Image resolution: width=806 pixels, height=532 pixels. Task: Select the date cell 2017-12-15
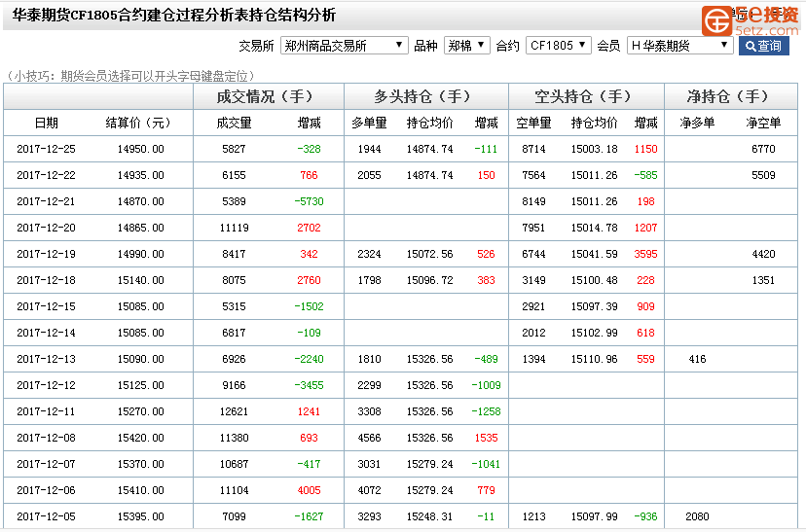click(47, 306)
